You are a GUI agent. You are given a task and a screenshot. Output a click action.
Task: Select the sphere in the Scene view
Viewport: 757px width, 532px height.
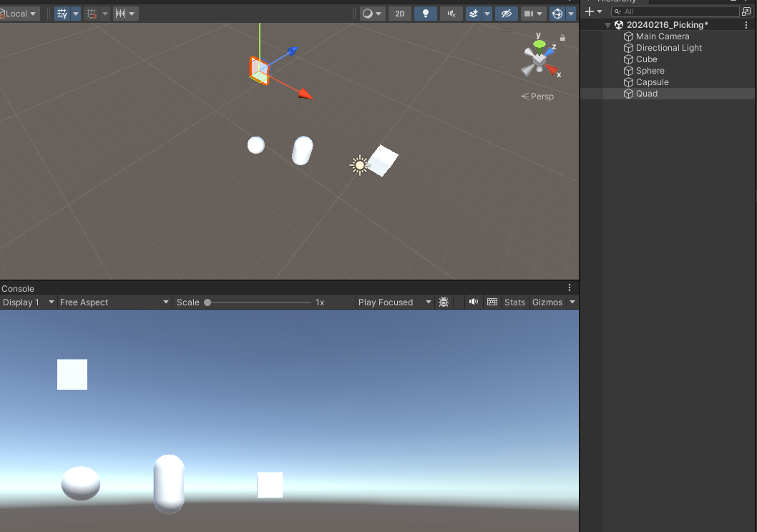pos(256,144)
